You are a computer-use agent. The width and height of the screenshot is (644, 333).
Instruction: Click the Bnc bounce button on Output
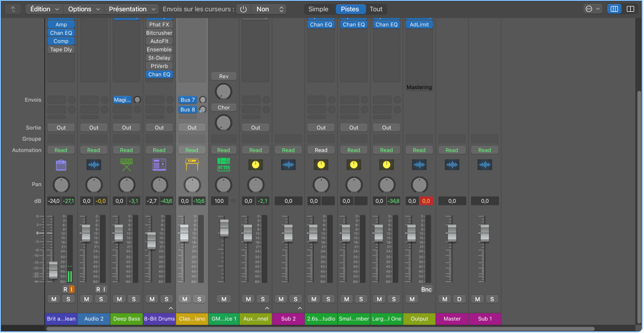point(426,289)
